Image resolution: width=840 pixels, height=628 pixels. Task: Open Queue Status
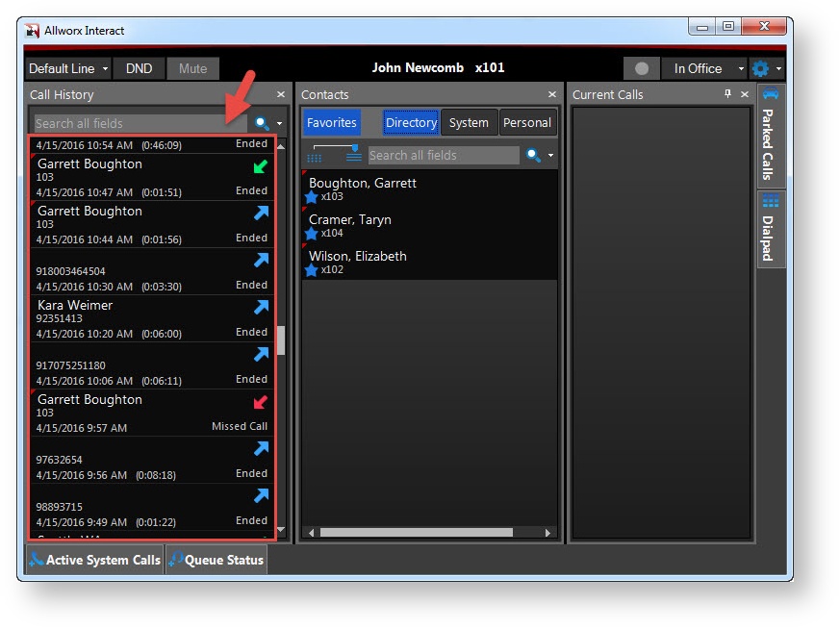pyautogui.click(x=216, y=560)
